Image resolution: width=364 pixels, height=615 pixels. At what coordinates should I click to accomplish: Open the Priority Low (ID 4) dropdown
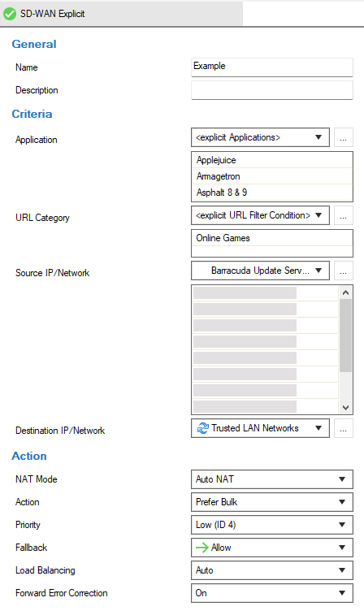272,525
